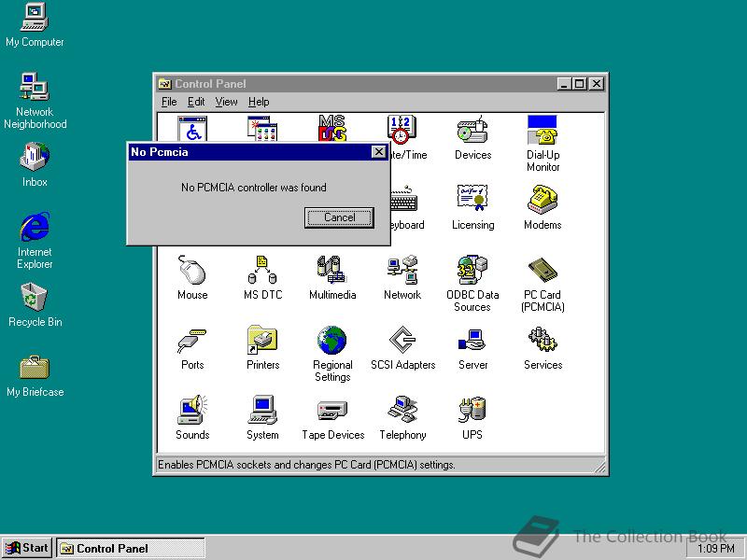Click the Control Panel title bar system icon

click(x=165, y=84)
